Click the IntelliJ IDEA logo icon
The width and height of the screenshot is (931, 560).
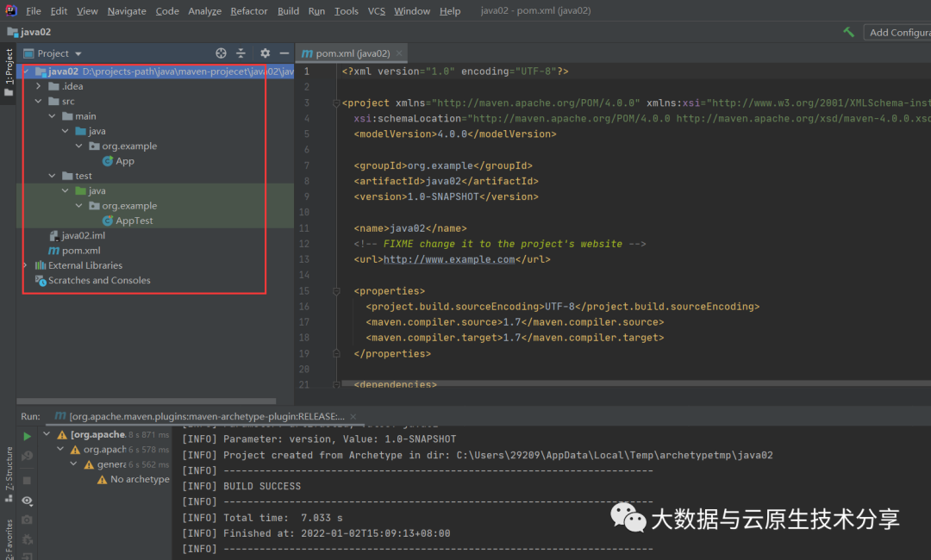point(10,10)
